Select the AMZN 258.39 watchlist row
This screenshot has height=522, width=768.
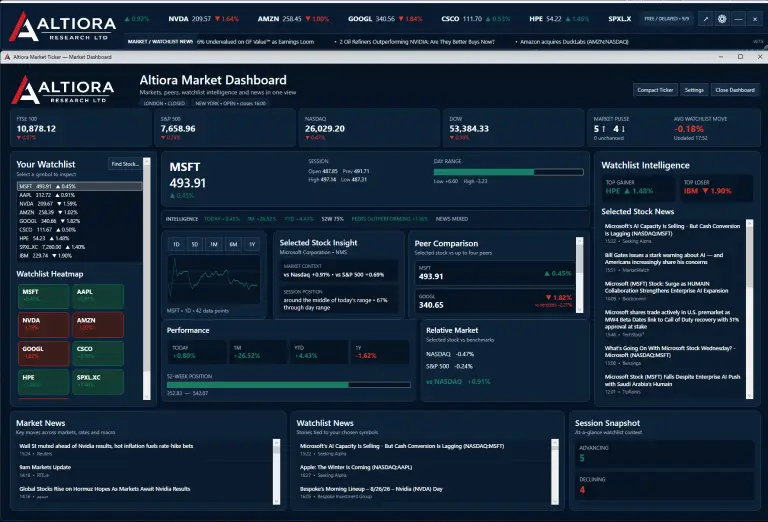click(80, 213)
